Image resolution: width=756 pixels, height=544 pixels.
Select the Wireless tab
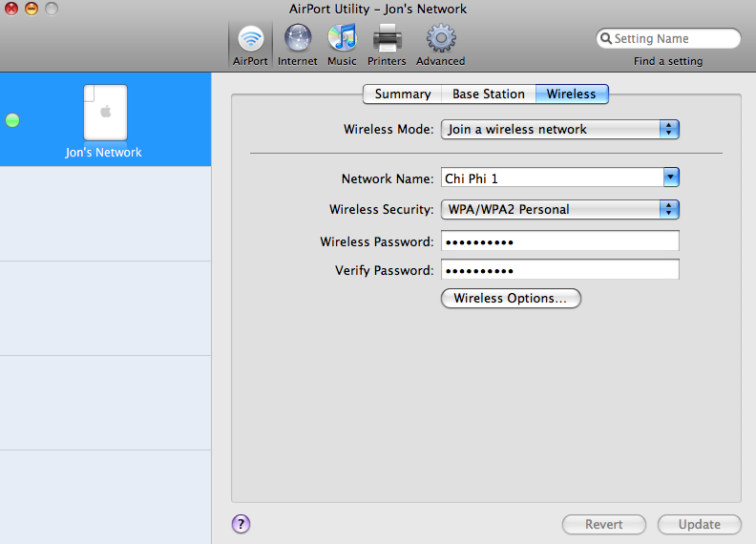[572, 94]
